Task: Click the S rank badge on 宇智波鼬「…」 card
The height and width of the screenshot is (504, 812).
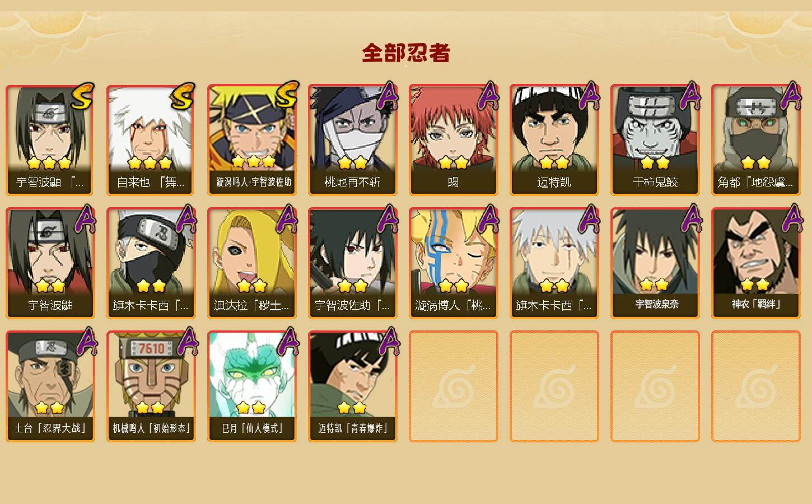Action: coord(82,96)
